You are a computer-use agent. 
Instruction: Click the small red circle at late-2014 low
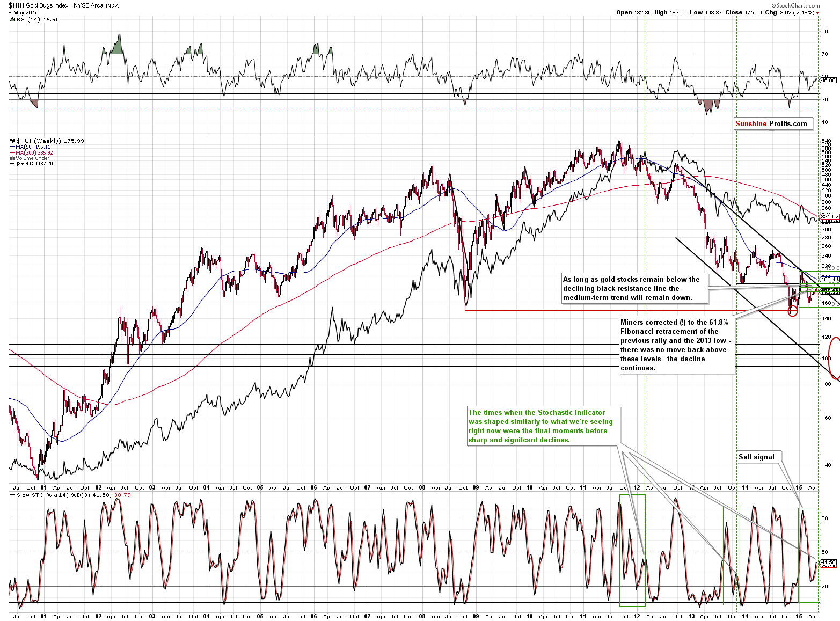[793, 311]
